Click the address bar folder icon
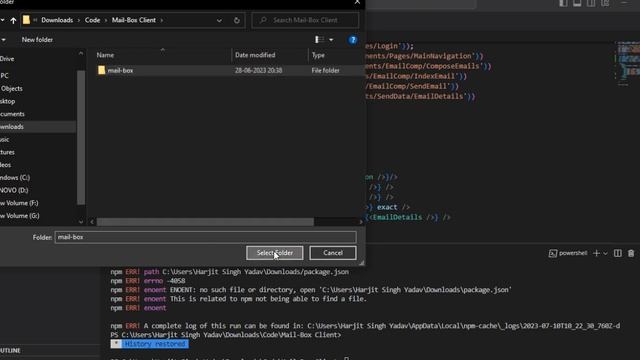Viewport: 640px width, 360px height. (x=26, y=20)
